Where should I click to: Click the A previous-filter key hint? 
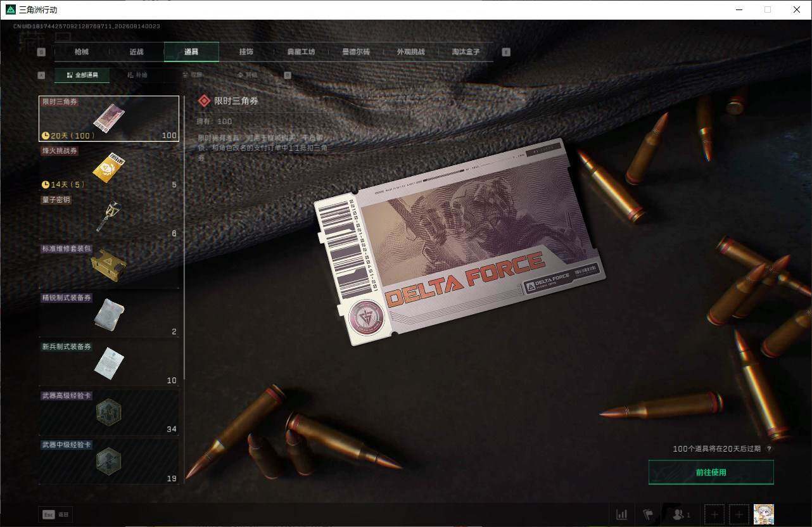tap(42, 75)
